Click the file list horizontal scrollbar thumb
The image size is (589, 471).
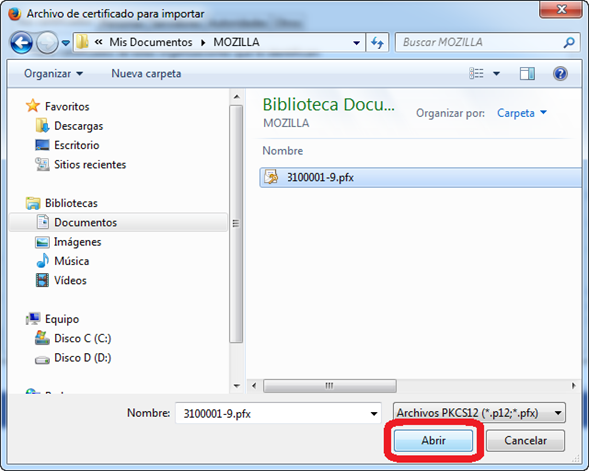tap(329, 386)
